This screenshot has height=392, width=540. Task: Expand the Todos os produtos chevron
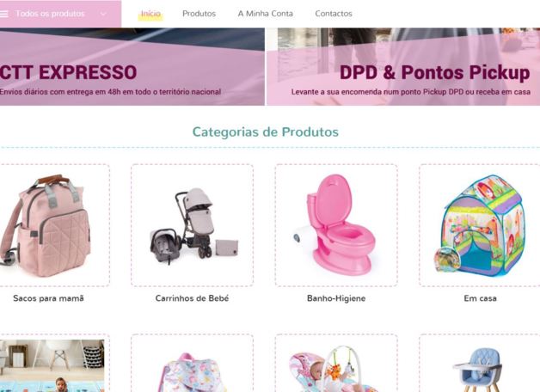[103, 14]
